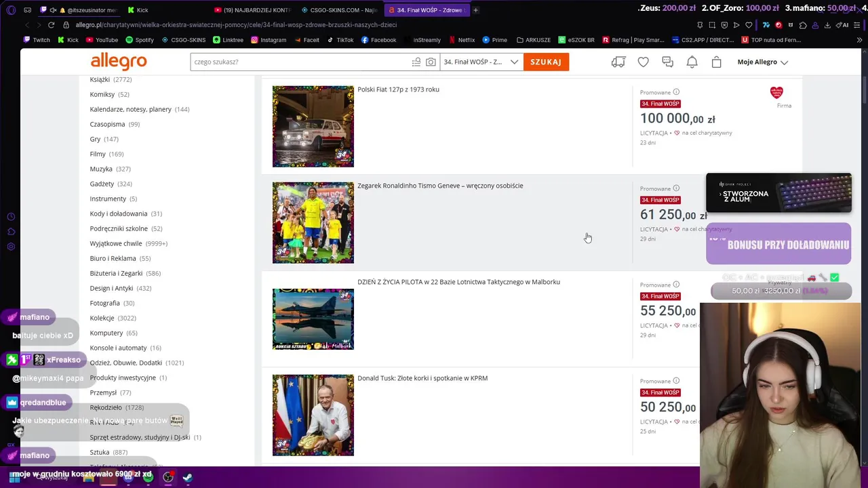Focus the czego szukasz search field
The height and width of the screenshot is (488, 868).
coord(301,62)
